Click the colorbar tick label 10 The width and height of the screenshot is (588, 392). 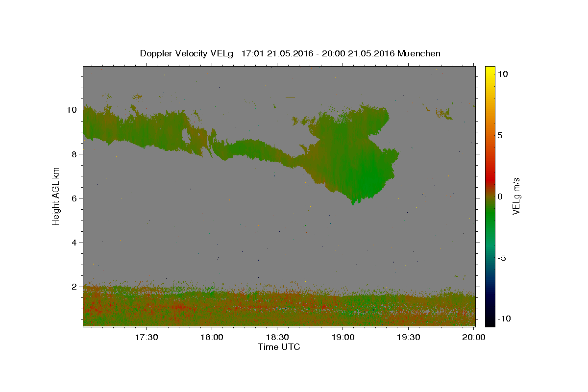[x=502, y=73]
